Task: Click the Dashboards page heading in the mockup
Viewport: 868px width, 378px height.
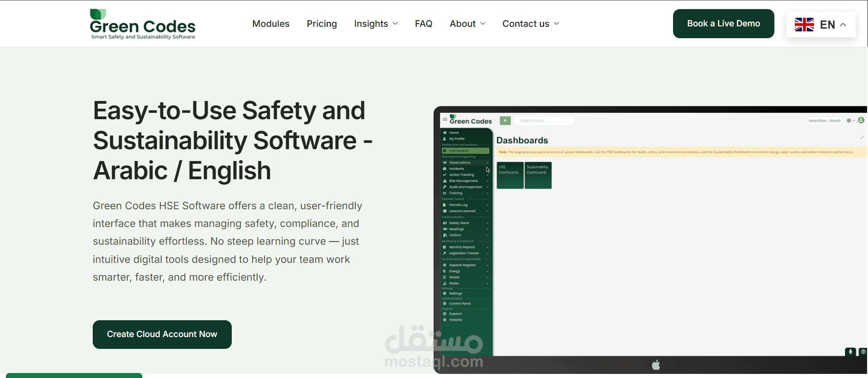Action: pos(522,141)
